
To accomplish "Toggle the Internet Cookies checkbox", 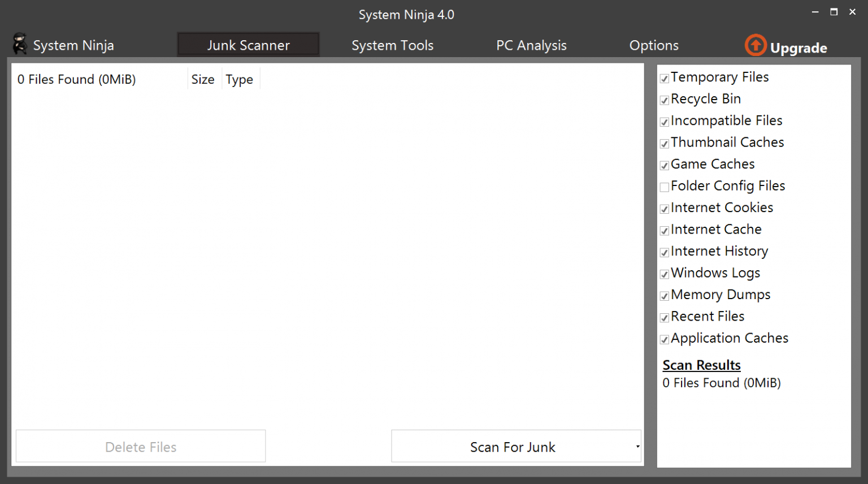I will [x=665, y=209].
